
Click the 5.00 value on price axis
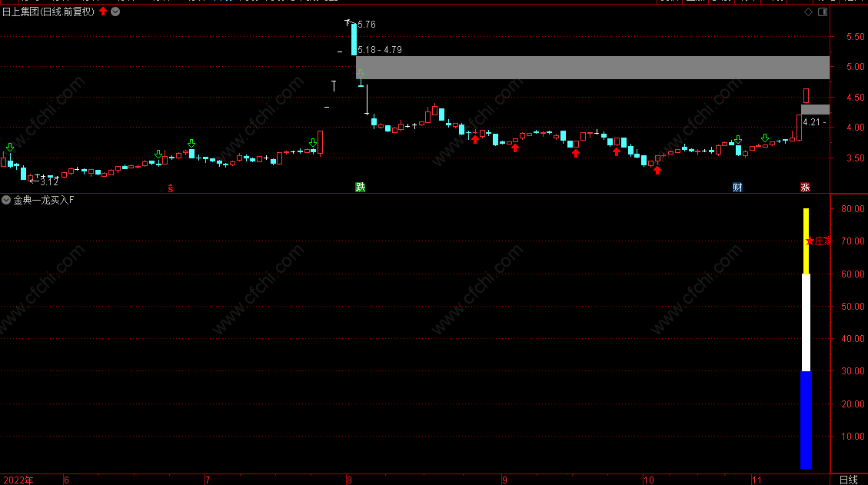pyautogui.click(x=855, y=66)
